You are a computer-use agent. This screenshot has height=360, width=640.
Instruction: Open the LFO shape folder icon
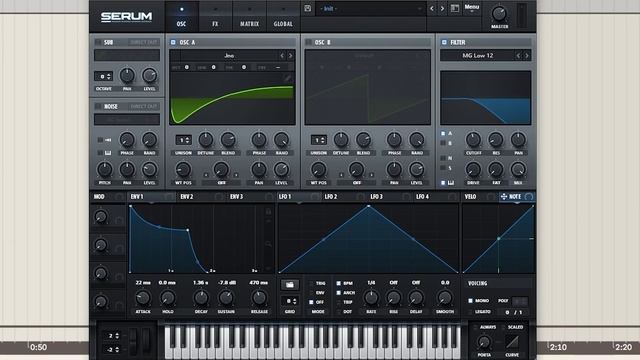(x=290, y=284)
